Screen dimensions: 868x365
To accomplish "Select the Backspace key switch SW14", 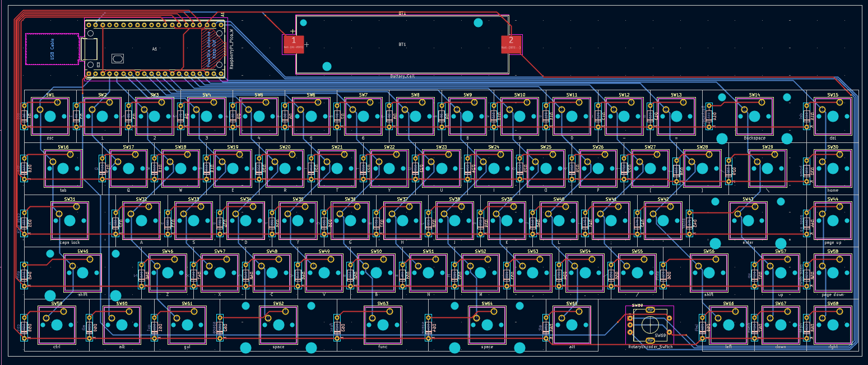I will (x=755, y=116).
